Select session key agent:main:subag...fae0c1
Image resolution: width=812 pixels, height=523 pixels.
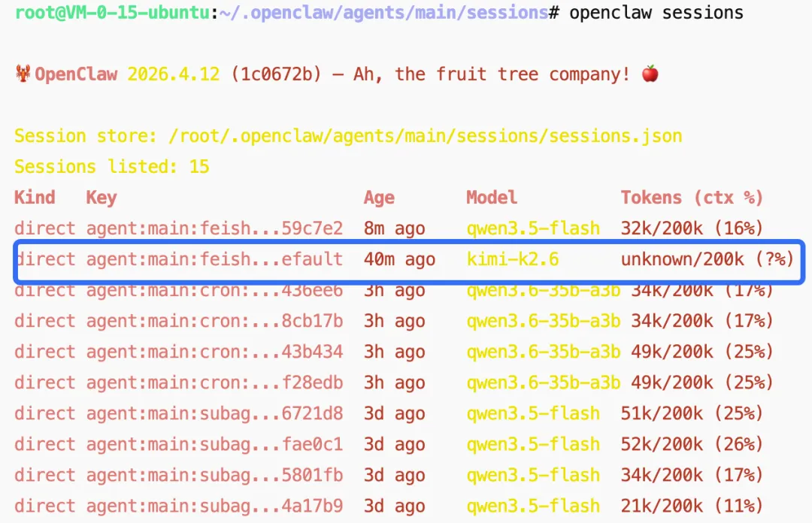click(x=214, y=444)
